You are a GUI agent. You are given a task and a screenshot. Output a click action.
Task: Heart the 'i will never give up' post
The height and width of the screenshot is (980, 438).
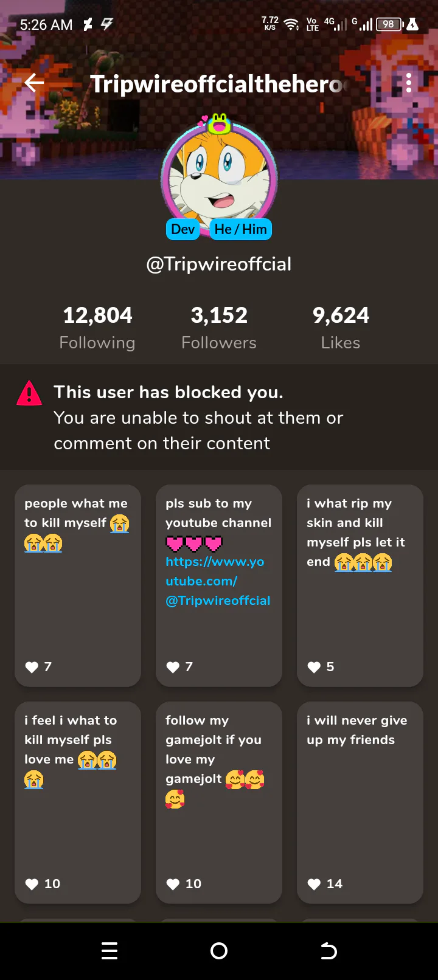(x=315, y=885)
